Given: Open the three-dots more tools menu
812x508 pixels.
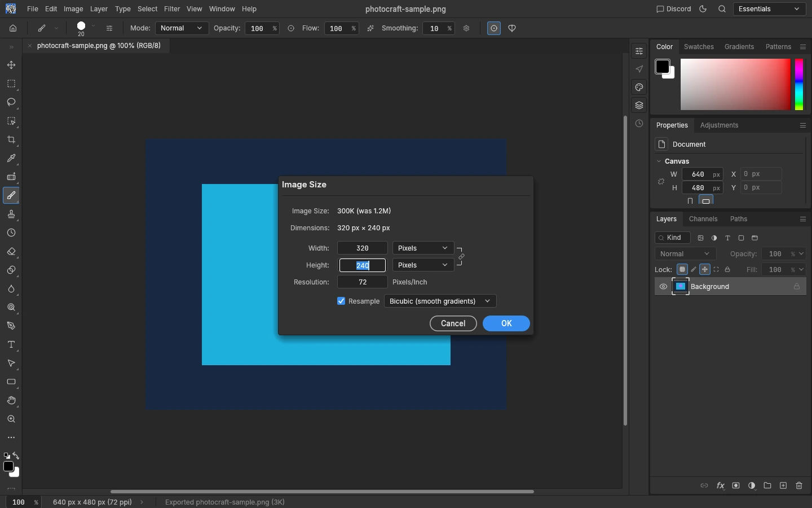Looking at the screenshot, I should coord(11,437).
